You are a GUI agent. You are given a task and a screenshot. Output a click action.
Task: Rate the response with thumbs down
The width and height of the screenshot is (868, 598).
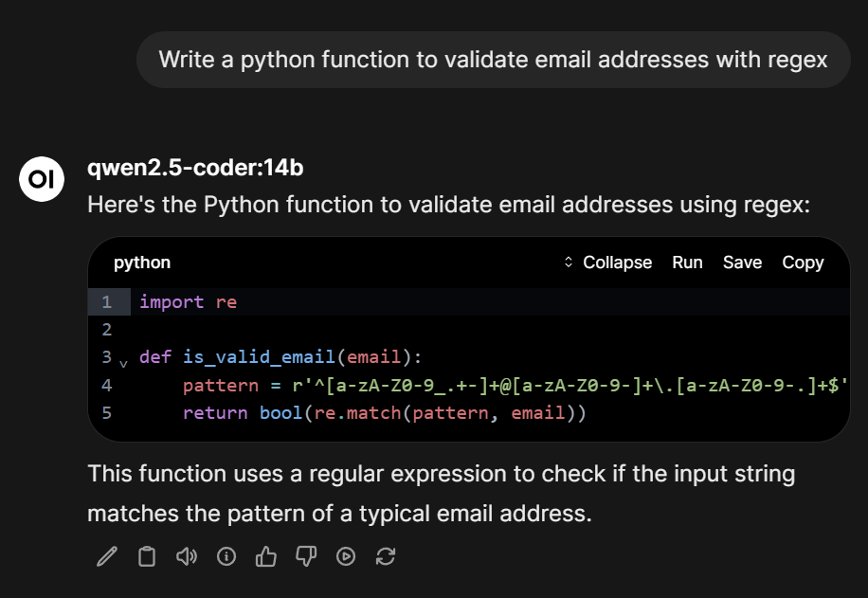coord(305,556)
